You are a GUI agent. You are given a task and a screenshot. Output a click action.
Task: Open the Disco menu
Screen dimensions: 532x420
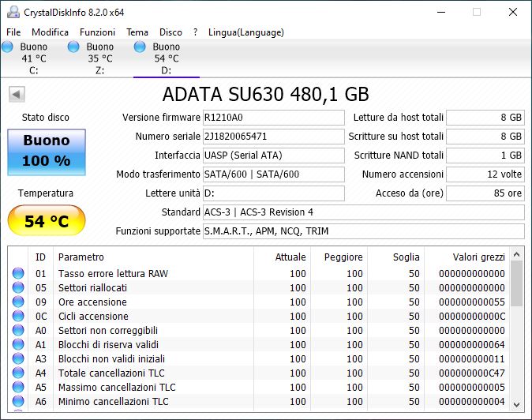[170, 32]
